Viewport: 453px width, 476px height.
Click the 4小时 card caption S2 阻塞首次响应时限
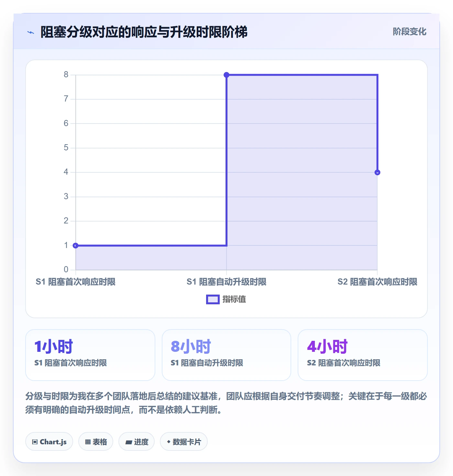(344, 363)
